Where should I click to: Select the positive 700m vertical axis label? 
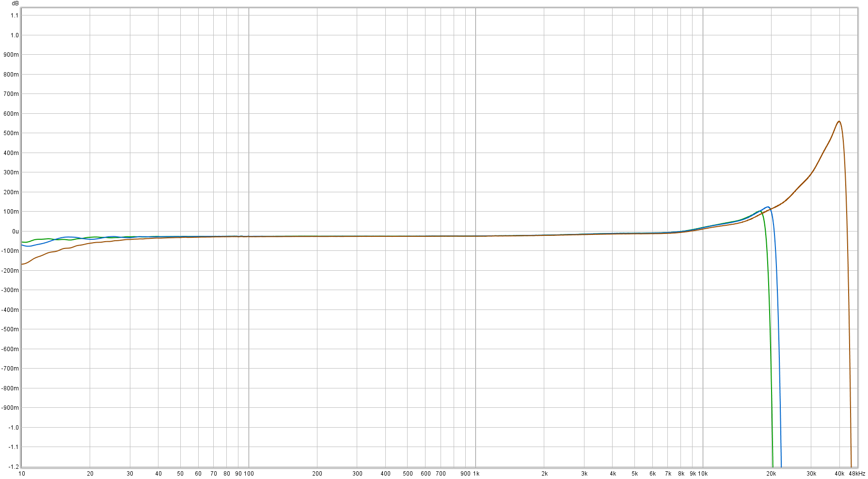(x=12, y=94)
